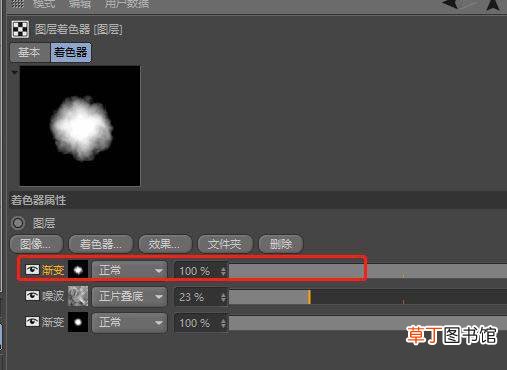Select the 着色器 tab

point(70,52)
